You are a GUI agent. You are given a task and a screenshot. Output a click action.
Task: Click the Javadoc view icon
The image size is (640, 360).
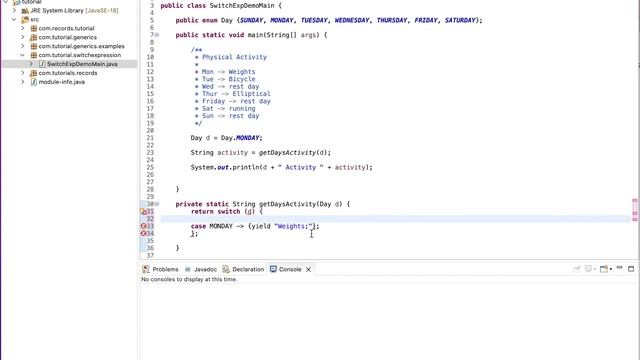188,269
